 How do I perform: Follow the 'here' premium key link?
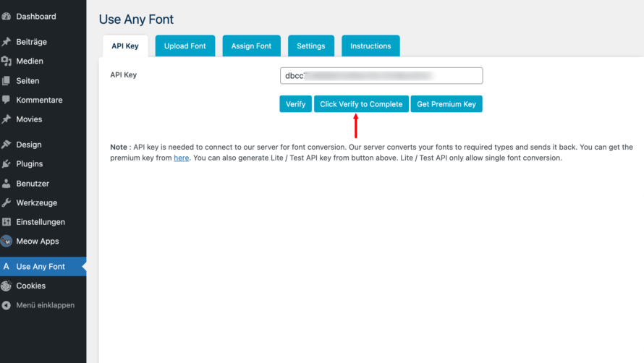click(x=181, y=158)
